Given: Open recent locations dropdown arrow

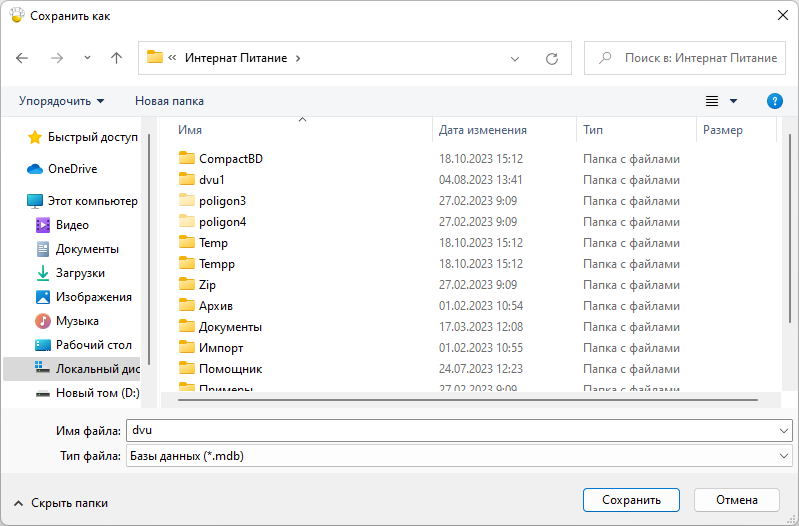Looking at the screenshot, I should coord(87,58).
